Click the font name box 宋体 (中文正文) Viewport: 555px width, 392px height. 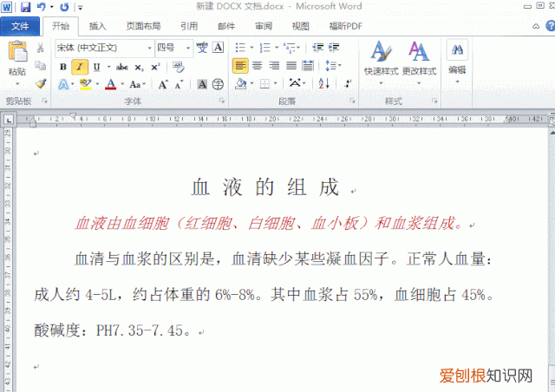[x=101, y=48]
